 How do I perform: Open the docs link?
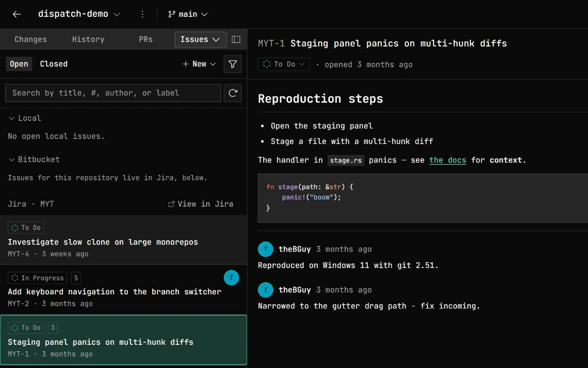pyautogui.click(x=448, y=160)
